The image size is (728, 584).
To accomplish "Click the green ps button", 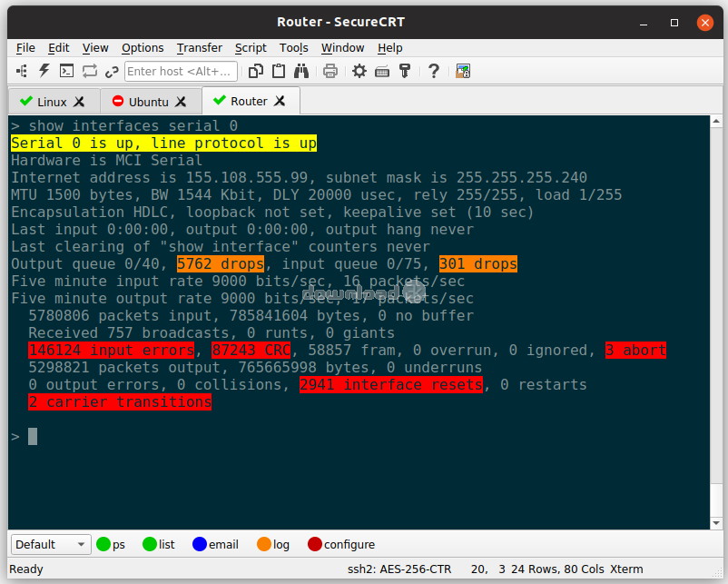I will point(111,544).
